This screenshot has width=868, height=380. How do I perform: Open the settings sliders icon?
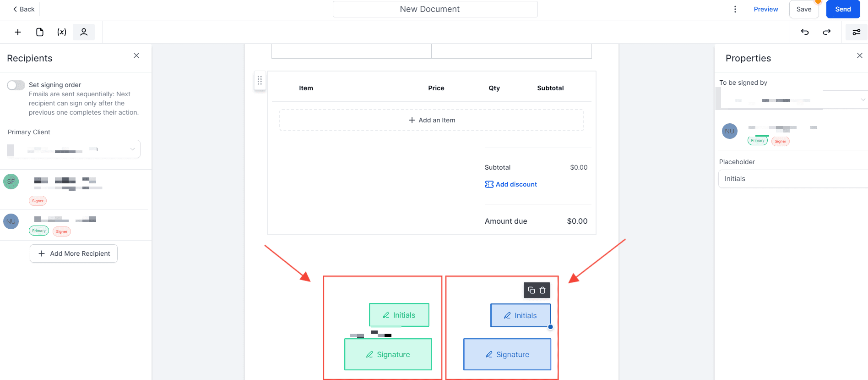click(x=856, y=32)
